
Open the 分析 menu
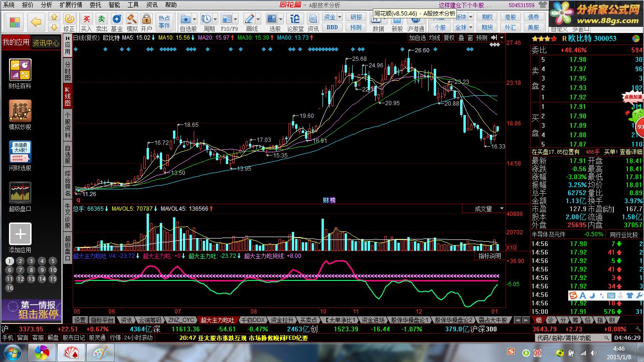click(x=46, y=5)
